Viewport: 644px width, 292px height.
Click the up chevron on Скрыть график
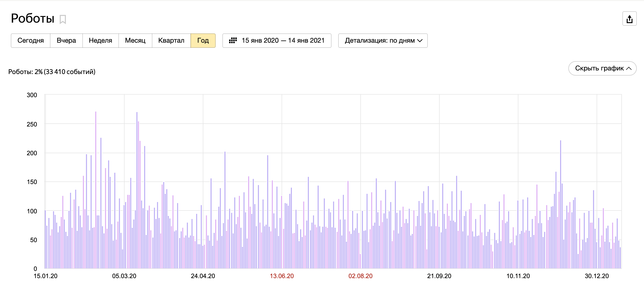point(629,68)
